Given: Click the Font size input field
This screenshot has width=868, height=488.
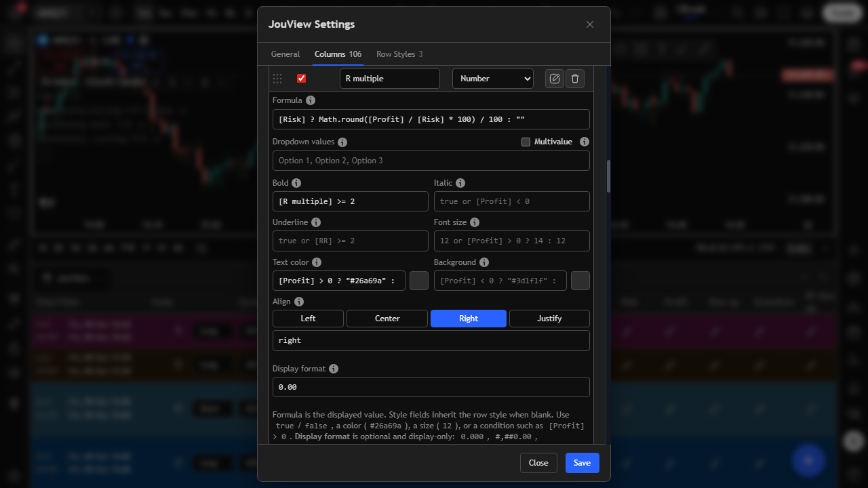Looking at the screenshot, I should click(512, 241).
